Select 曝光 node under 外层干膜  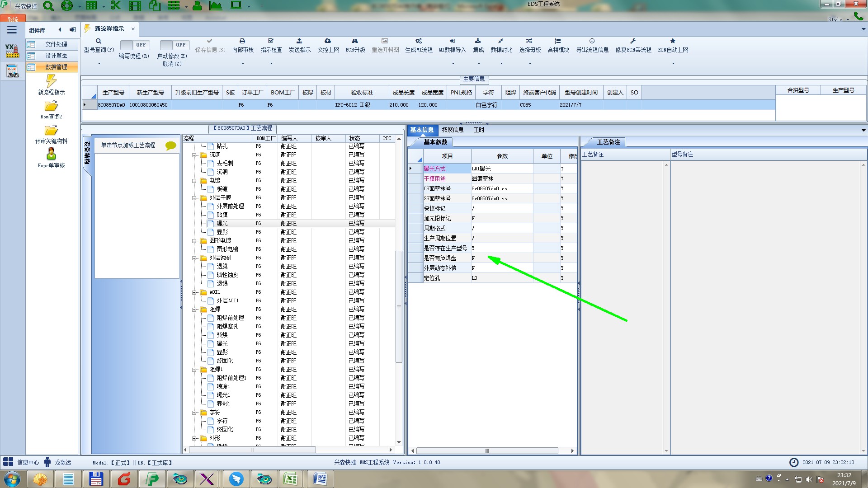coord(222,224)
